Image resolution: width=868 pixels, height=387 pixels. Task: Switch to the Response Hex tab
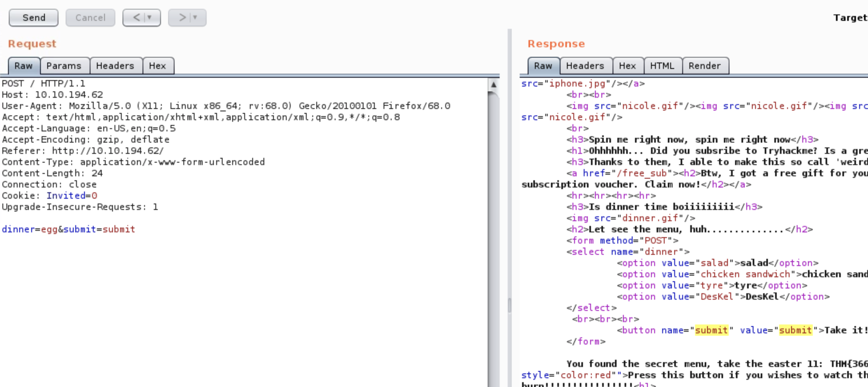(x=627, y=66)
